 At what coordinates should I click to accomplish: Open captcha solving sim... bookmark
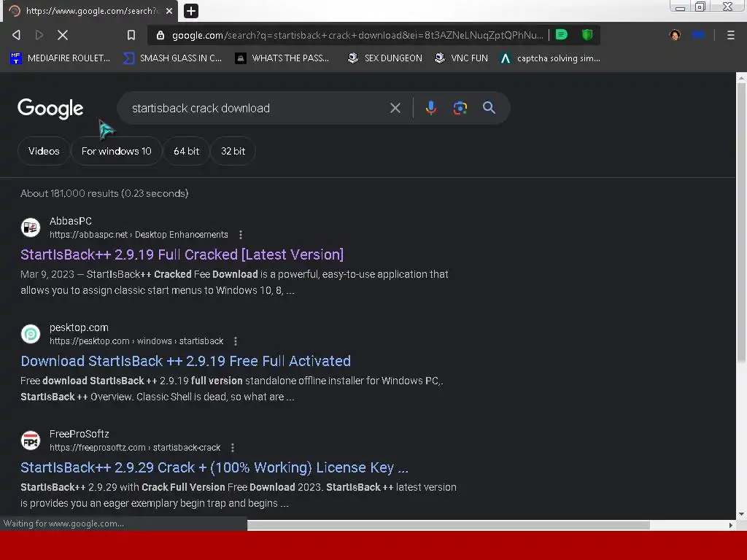click(550, 58)
